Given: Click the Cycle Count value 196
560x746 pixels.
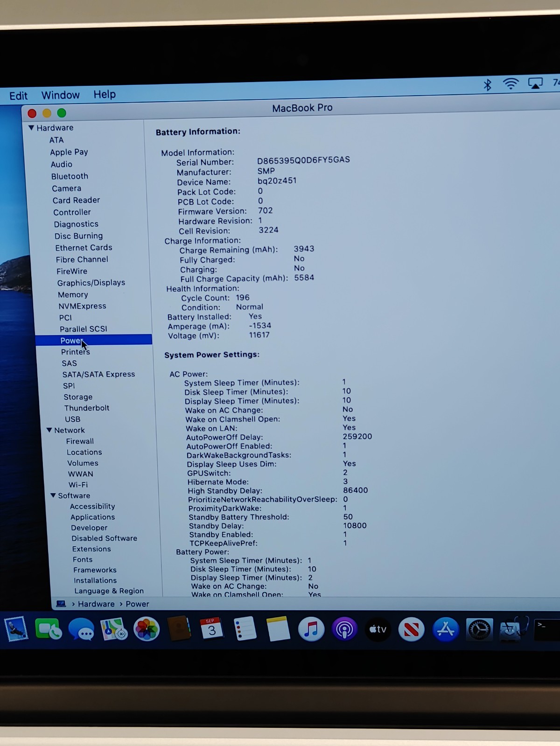Looking at the screenshot, I should pyautogui.click(x=243, y=298).
